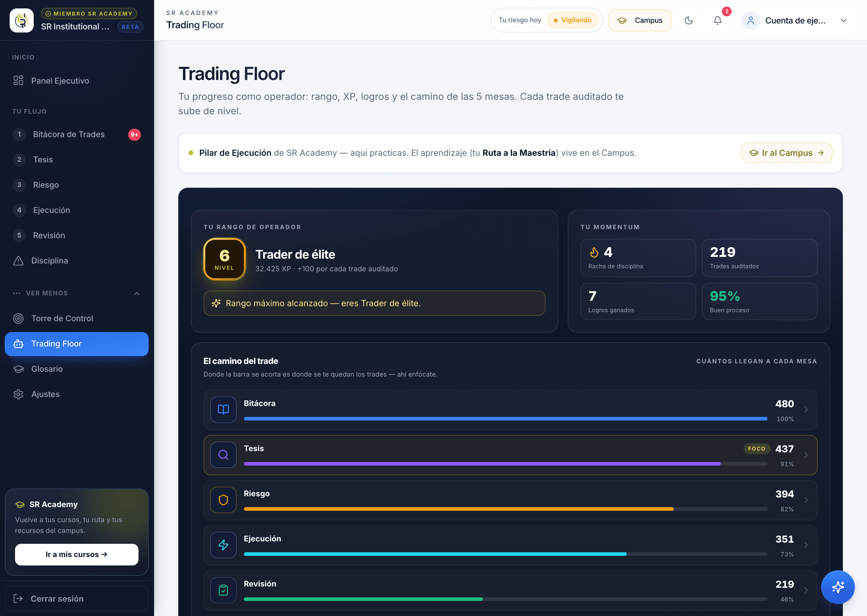Click the Ejecución lightning bolt icon
Screen dimensions: 867x616
pos(223,545)
